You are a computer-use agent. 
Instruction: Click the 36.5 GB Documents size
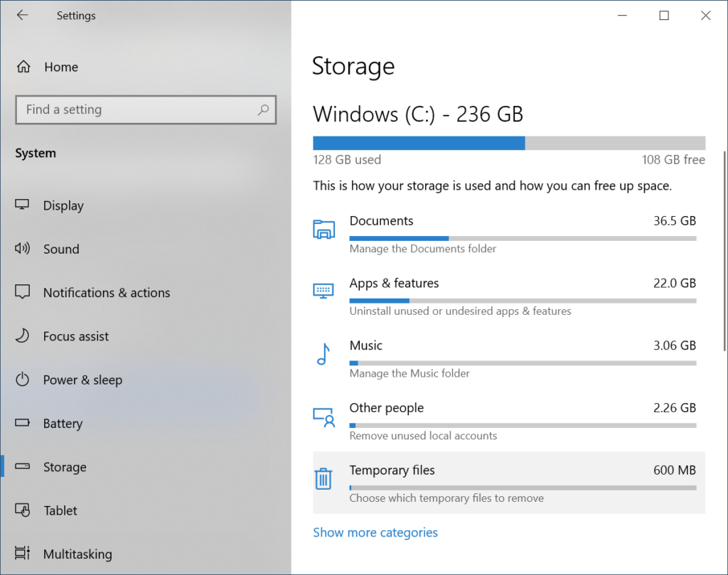click(x=675, y=221)
